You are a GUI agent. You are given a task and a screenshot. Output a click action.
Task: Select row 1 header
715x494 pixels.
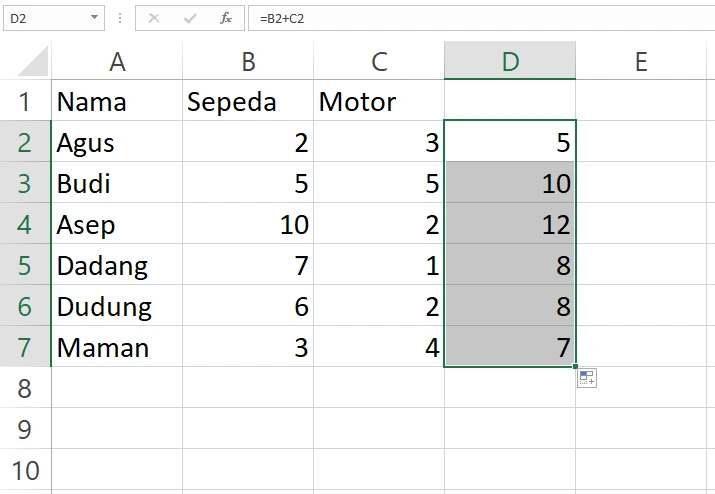click(x=25, y=101)
